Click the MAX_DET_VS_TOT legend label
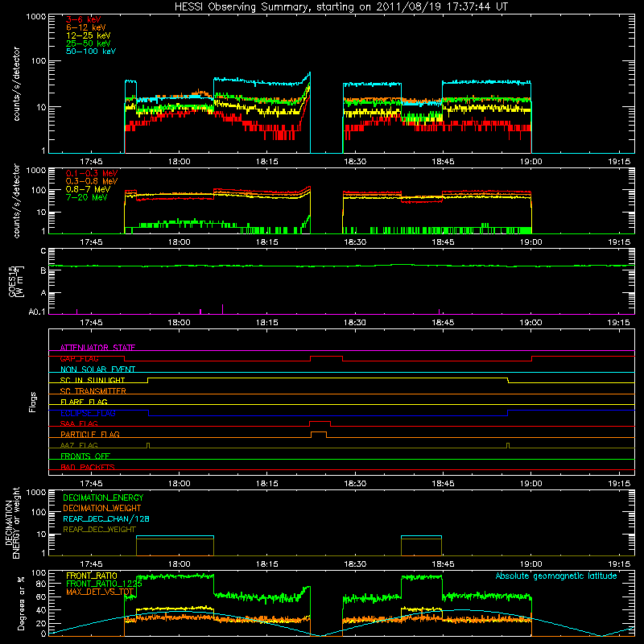 tap(100, 592)
